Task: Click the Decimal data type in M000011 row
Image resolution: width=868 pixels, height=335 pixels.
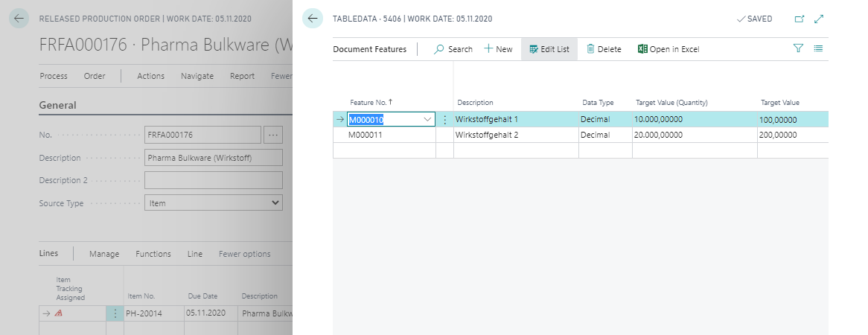Action: pyautogui.click(x=606, y=135)
